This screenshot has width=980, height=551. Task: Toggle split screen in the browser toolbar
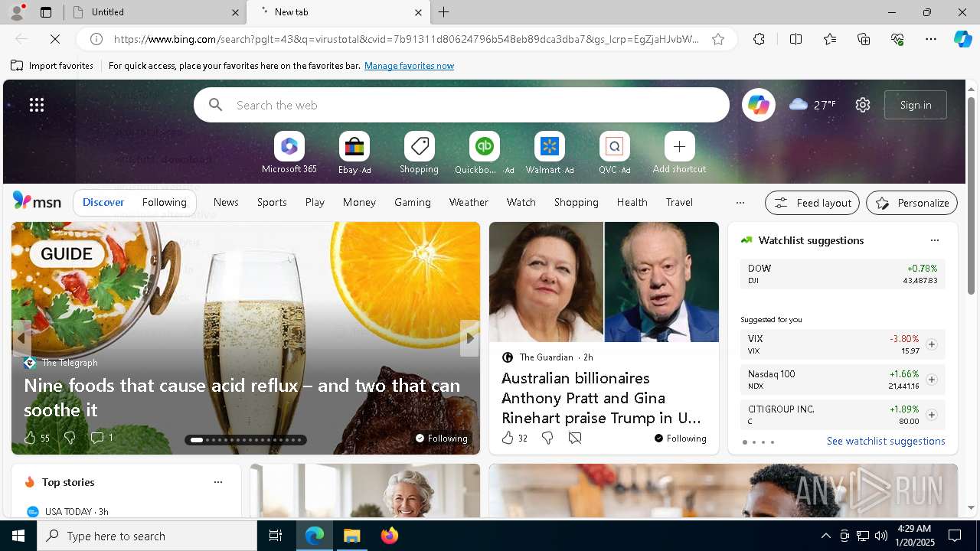click(795, 39)
